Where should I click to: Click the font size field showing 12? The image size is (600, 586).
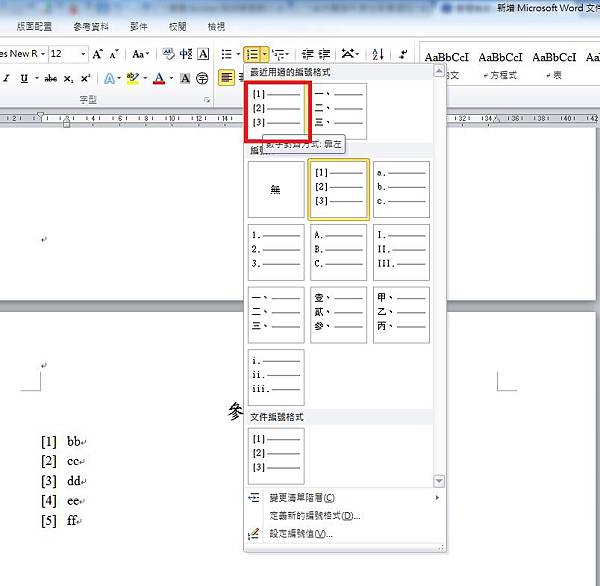[64, 54]
